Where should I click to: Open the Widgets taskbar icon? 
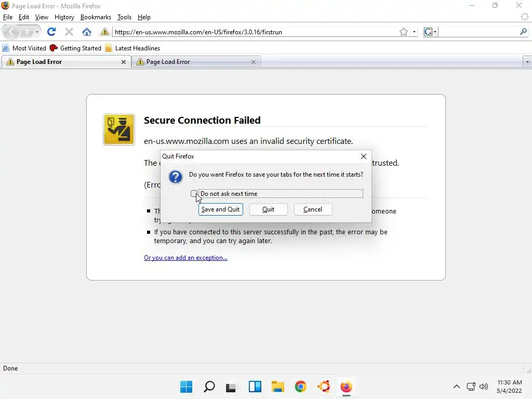(x=255, y=387)
